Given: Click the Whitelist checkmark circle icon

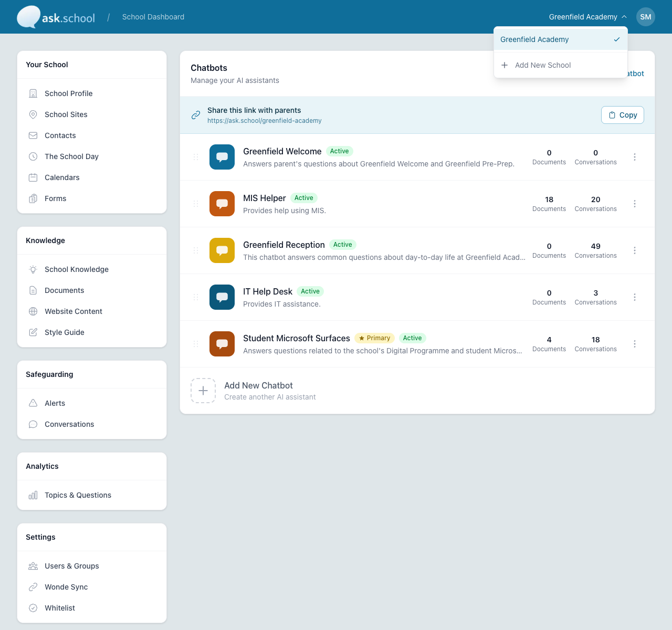Looking at the screenshot, I should click(x=33, y=608).
